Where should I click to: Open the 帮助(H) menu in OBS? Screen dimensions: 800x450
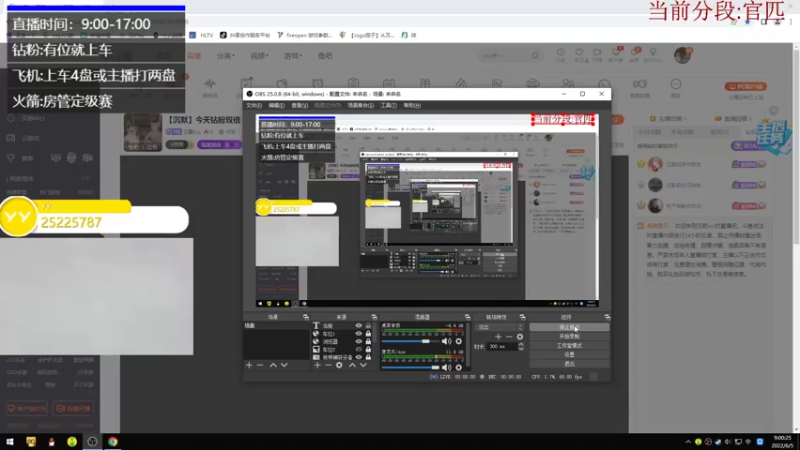pos(412,105)
